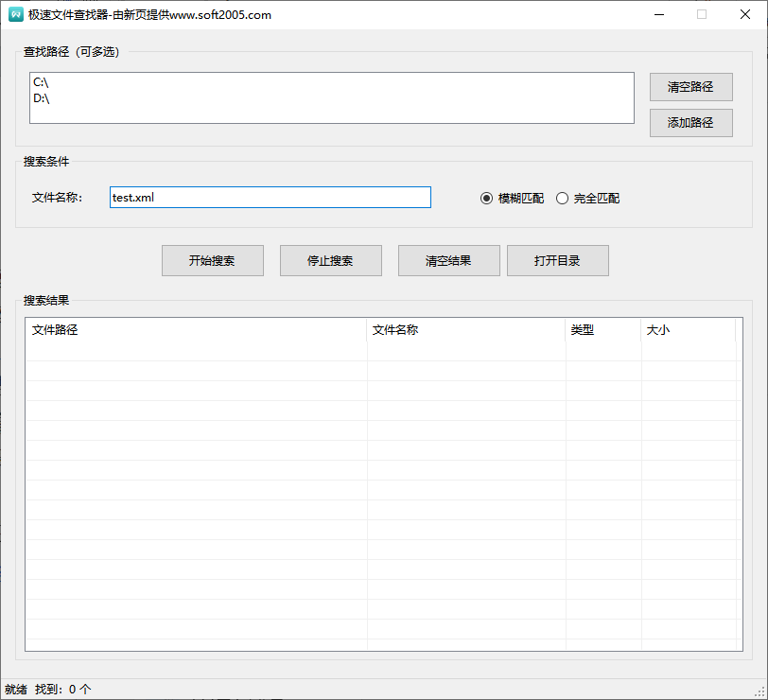This screenshot has height=700, width=768.
Task: Select the D:\ path entry
Action: click(41, 97)
